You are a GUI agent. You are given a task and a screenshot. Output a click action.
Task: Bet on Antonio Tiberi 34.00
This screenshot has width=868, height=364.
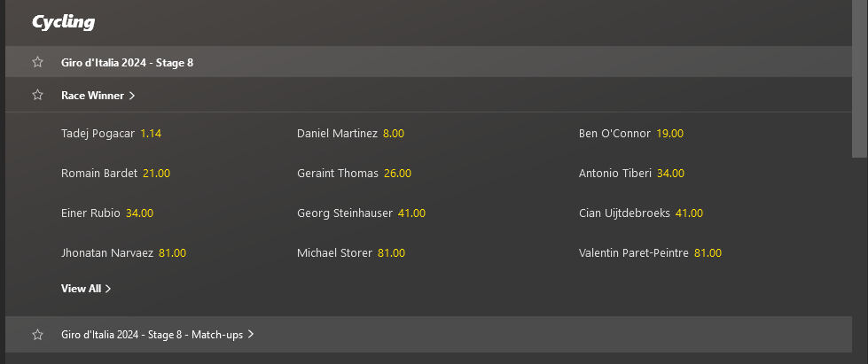(x=670, y=174)
